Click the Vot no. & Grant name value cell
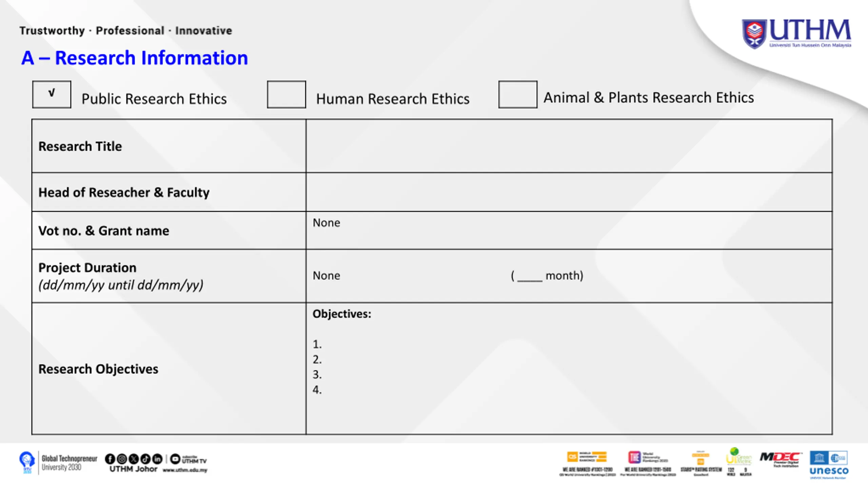This screenshot has height=488, width=868. pyautogui.click(x=569, y=230)
